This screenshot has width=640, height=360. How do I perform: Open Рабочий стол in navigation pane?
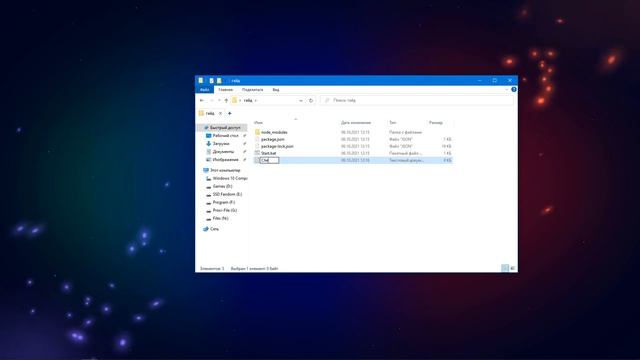(x=225, y=136)
